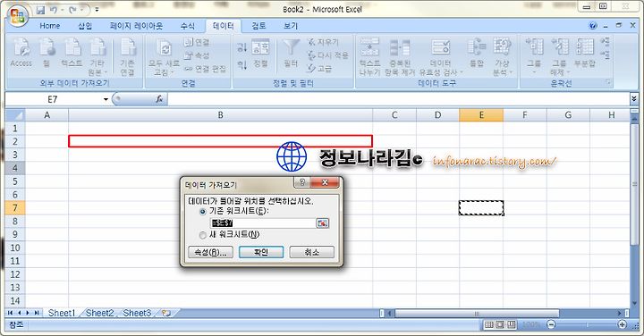
Task: Select new worksheet (새 워크시트) radio
Action: coord(202,236)
